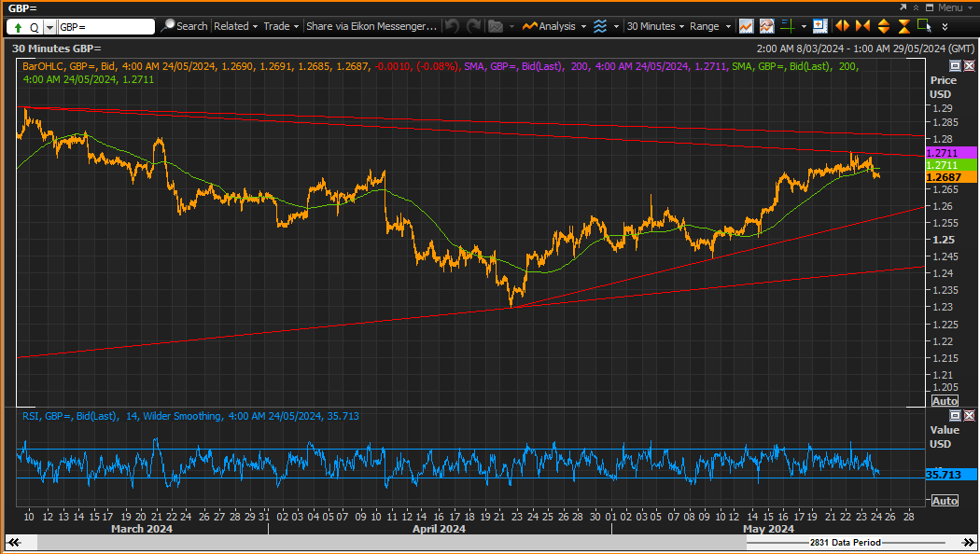Click the expand horizontally arrows icon
980x554 pixels.
click(x=843, y=26)
